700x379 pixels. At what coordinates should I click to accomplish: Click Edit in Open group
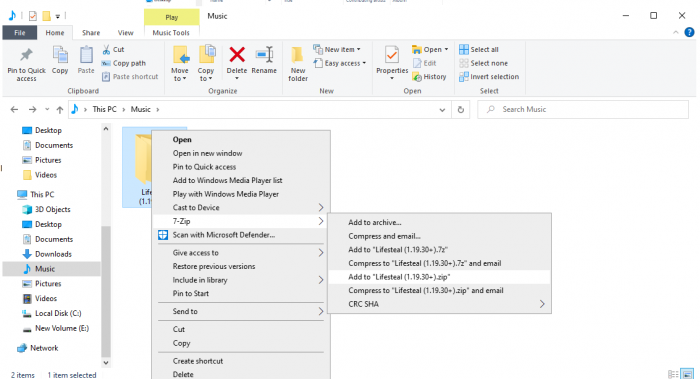(425, 63)
